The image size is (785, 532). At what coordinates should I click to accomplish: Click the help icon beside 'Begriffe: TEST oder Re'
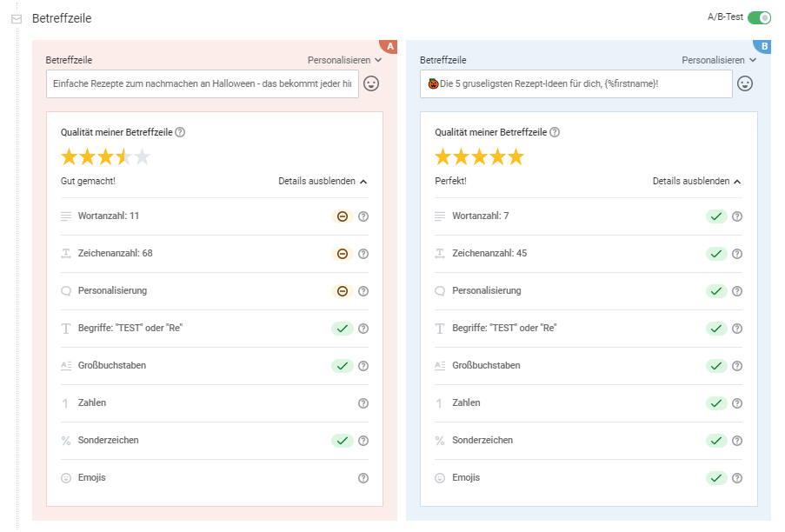[x=363, y=329]
